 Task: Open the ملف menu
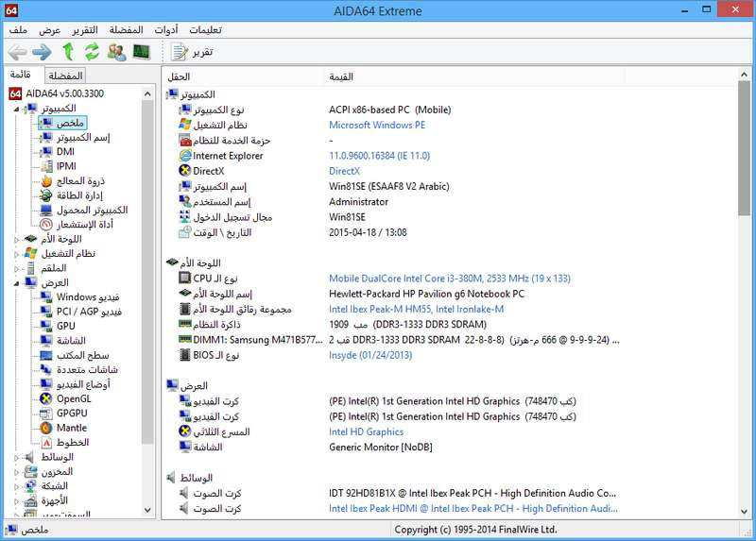tap(18, 30)
